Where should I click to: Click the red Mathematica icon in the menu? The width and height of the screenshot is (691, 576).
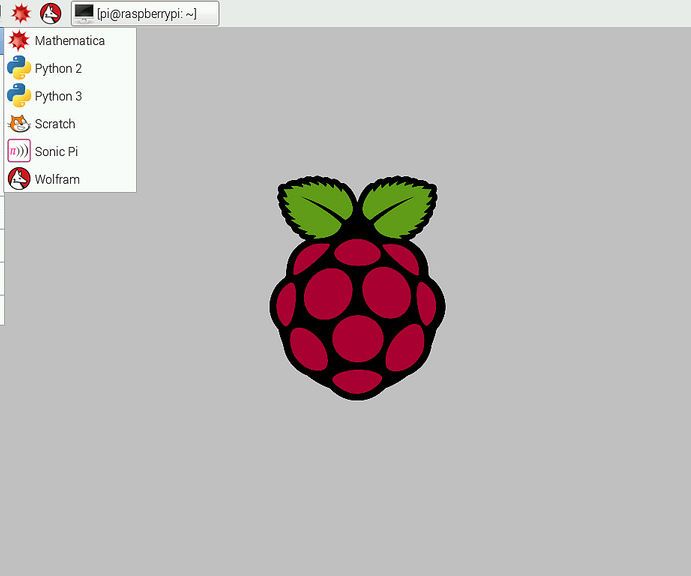click(x=19, y=41)
